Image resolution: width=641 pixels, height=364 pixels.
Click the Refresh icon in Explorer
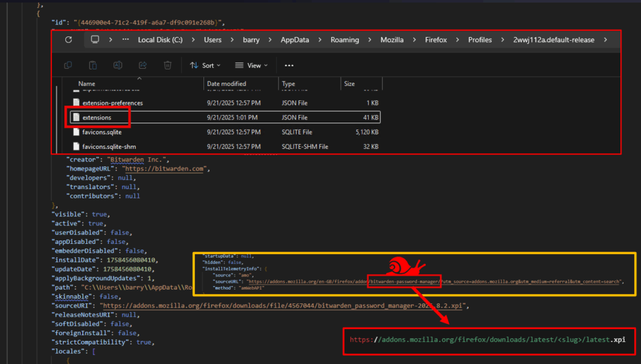pyautogui.click(x=68, y=39)
